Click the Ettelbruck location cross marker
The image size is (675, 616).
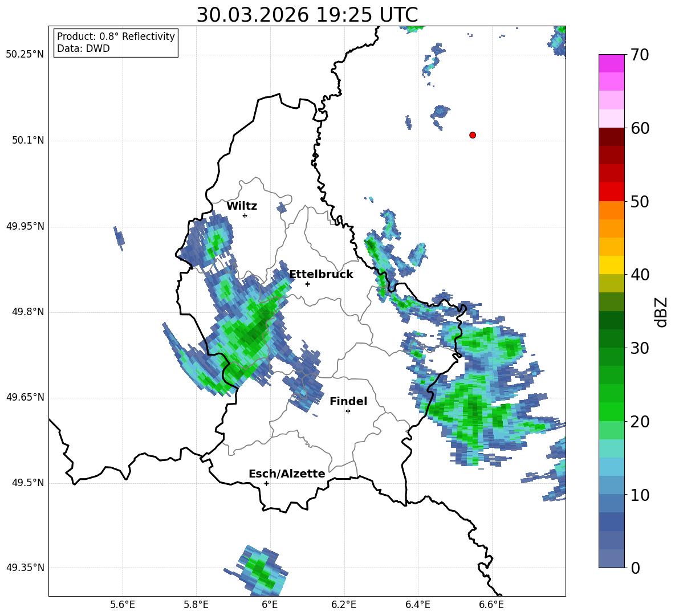[307, 284]
